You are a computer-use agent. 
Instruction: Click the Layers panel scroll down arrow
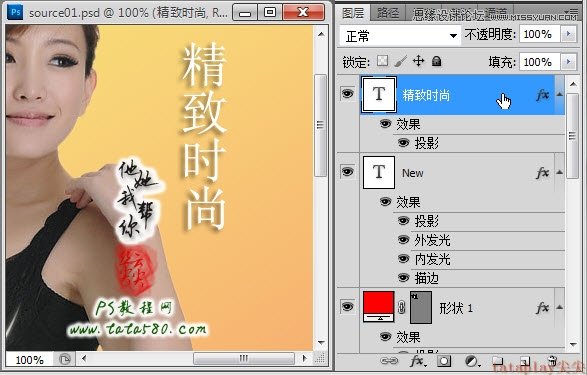pos(573,344)
